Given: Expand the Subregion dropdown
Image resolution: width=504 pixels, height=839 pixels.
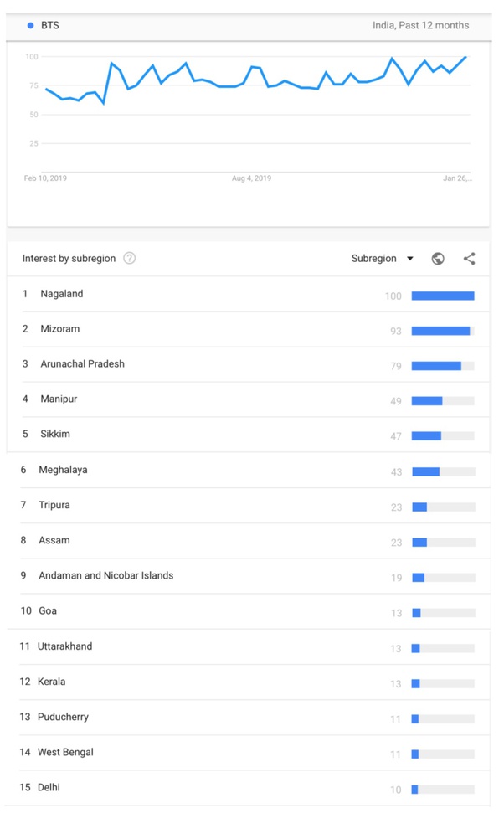Looking at the screenshot, I should (x=383, y=259).
